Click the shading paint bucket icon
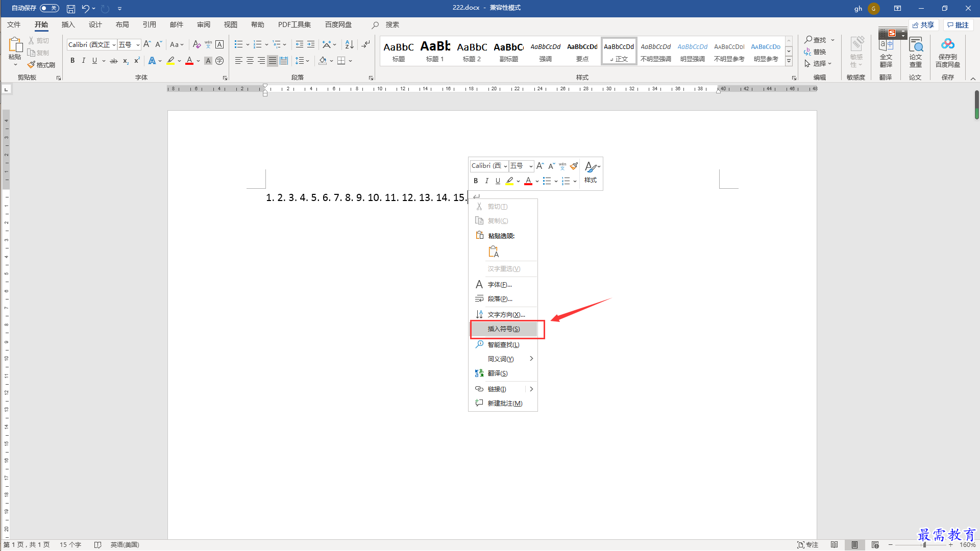The image size is (980, 551). pyautogui.click(x=323, y=61)
